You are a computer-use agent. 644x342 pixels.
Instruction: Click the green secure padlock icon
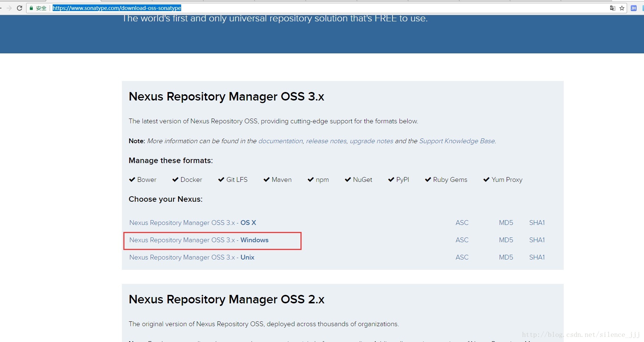coord(31,8)
